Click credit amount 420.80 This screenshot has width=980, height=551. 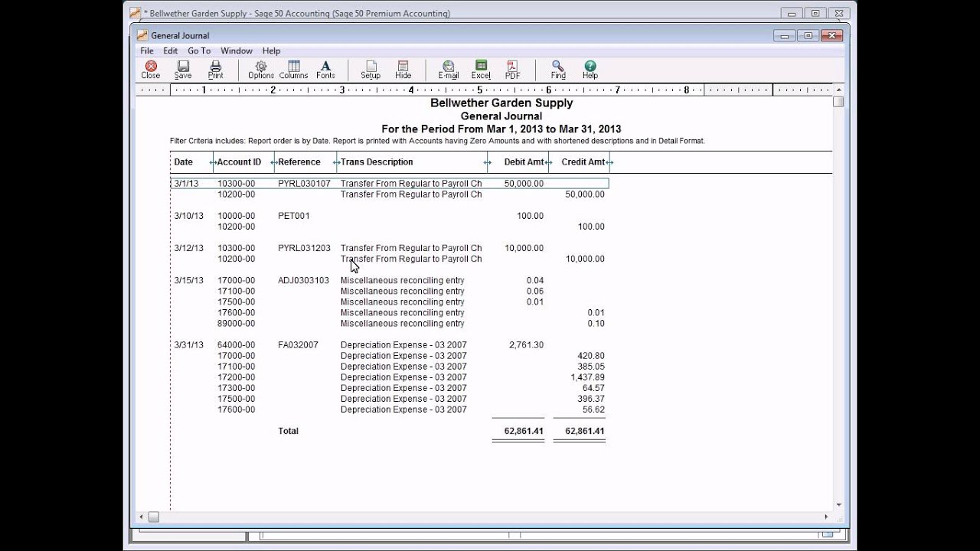593,356
